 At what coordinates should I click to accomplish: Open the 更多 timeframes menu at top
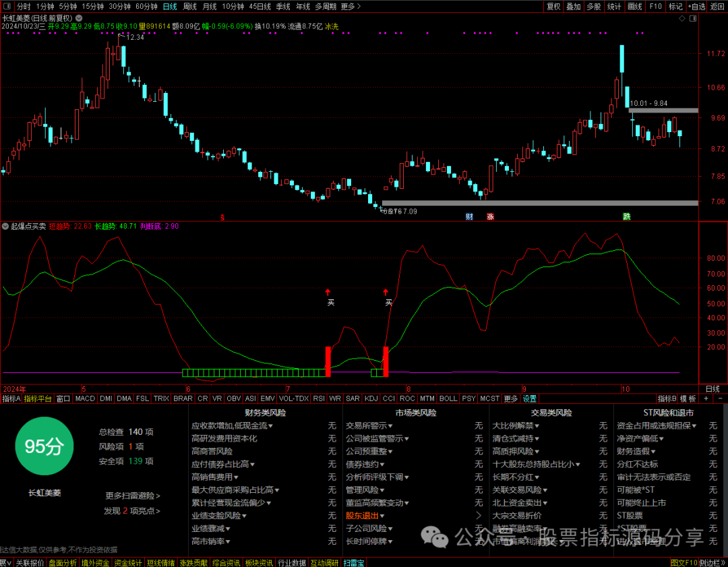click(351, 7)
